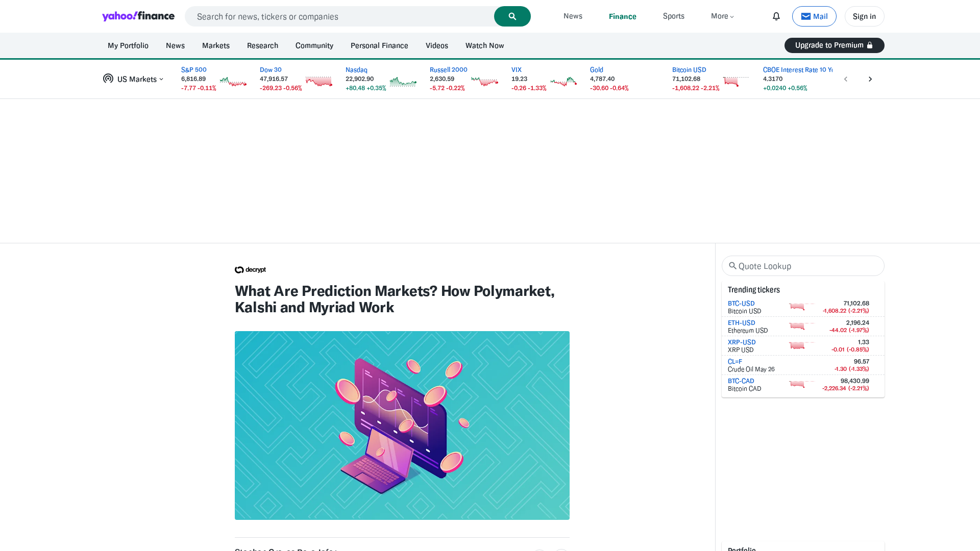Open Mail via the envelope button
This screenshot has width=980, height=551.
814,16
